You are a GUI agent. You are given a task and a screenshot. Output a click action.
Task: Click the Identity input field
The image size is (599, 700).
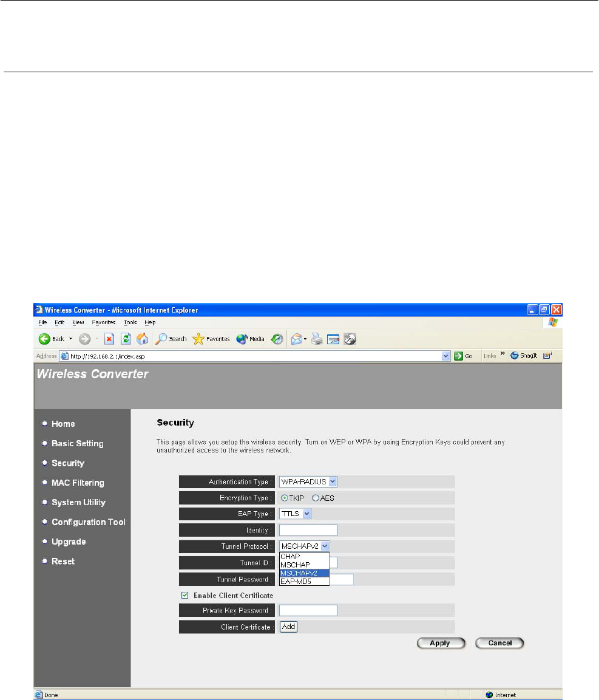(x=308, y=530)
